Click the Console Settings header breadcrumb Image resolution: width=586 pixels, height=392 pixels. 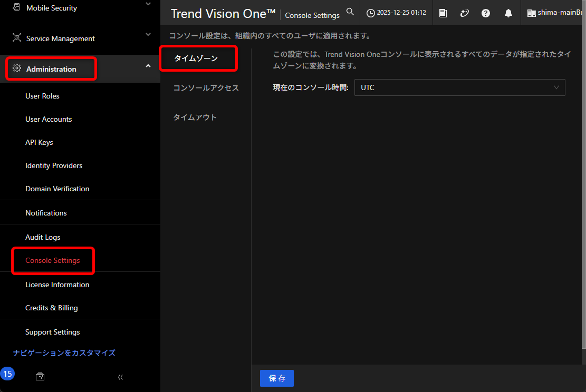[312, 15]
